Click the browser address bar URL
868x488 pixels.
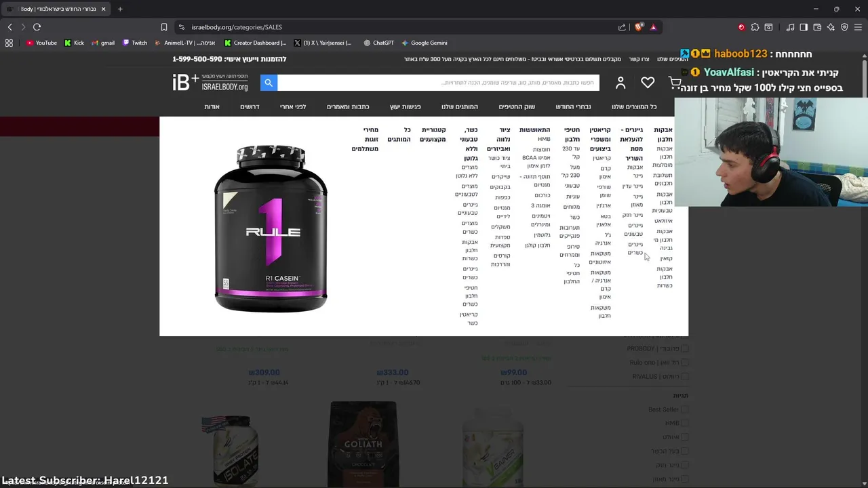click(x=237, y=27)
